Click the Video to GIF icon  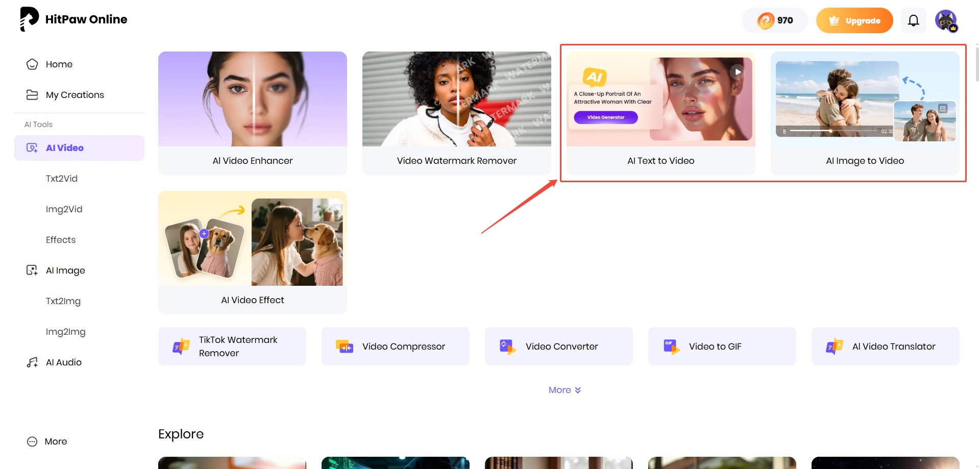click(671, 346)
